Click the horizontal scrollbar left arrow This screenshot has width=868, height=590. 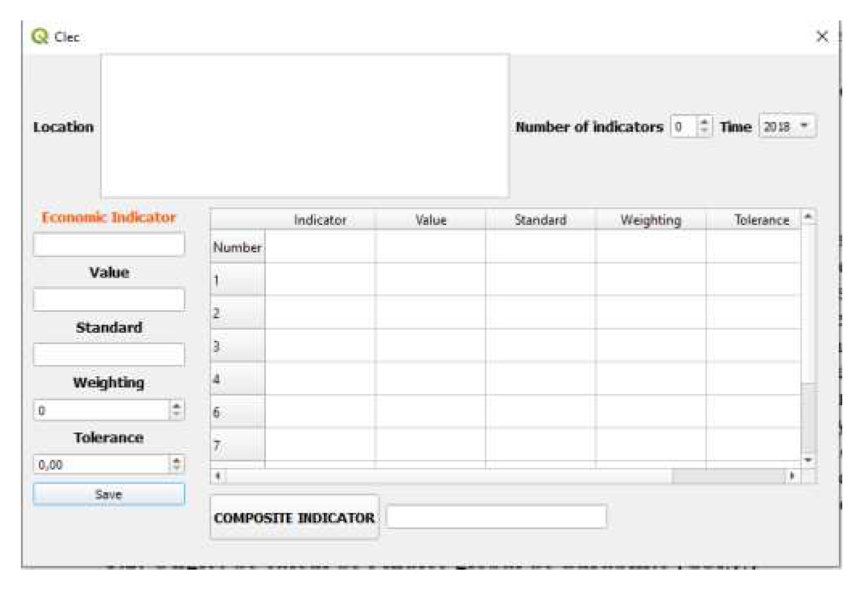pos(218,475)
